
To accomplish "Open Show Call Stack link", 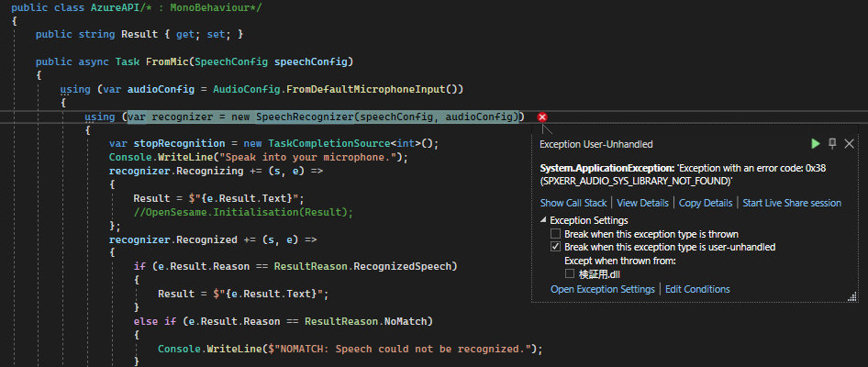I will click(573, 203).
